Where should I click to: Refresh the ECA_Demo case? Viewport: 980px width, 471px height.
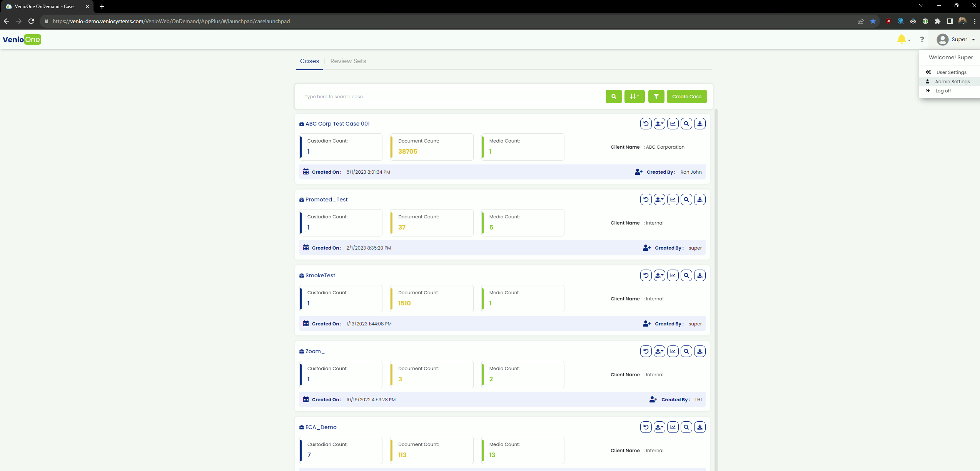646,427
